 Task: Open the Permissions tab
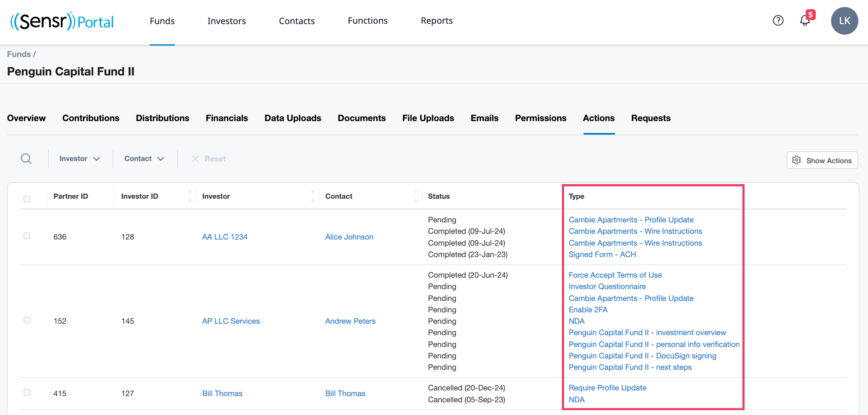coord(541,118)
